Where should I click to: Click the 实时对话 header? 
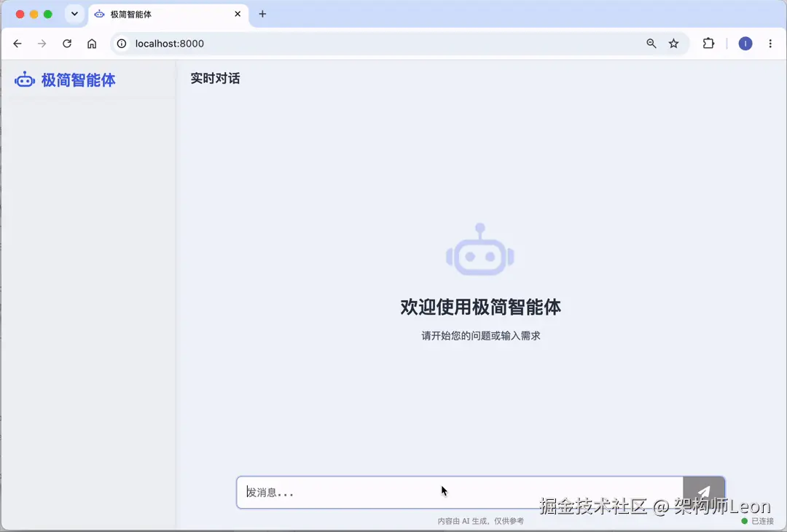coord(215,78)
